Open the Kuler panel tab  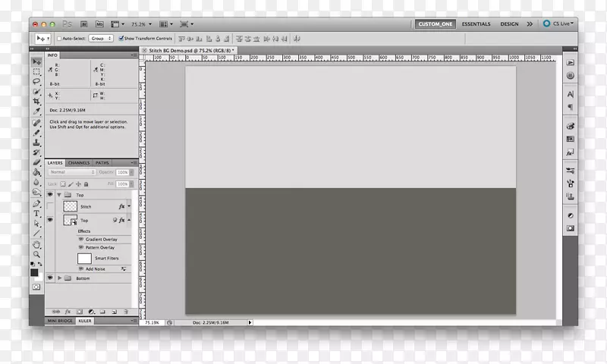[85, 322]
